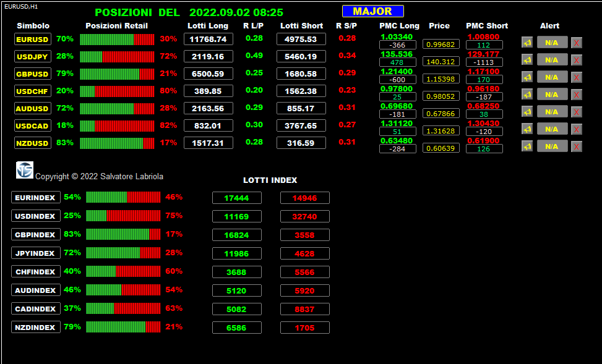Click the NZDINDEX label button
The height and width of the screenshot is (364, 602).
[36, 327]
